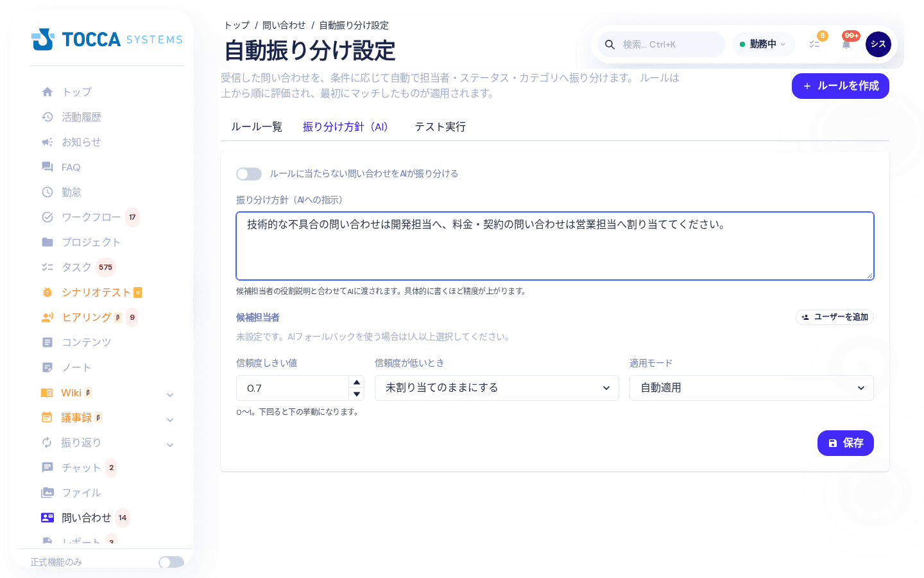Switch to テスト実行 tab
The image size is (924, 578).
[440, 127]
